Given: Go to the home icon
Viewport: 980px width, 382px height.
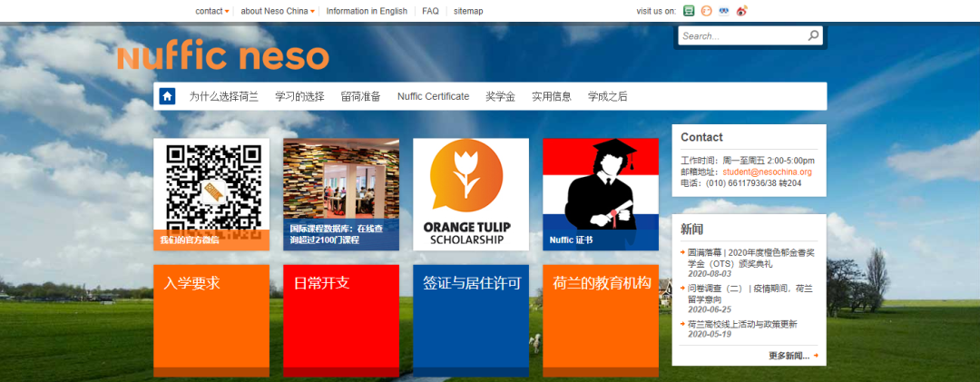Looking at the screenshot, I should click(x=167, y=96).
